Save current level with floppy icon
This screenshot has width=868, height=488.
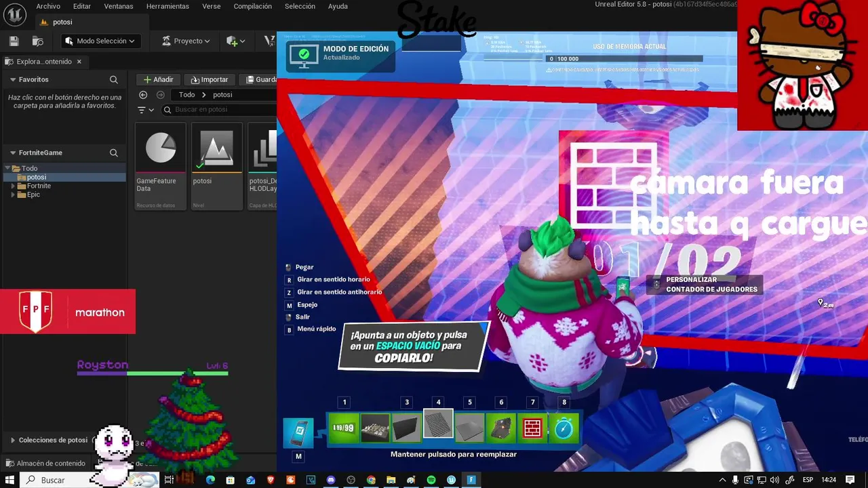click(14, 41)
